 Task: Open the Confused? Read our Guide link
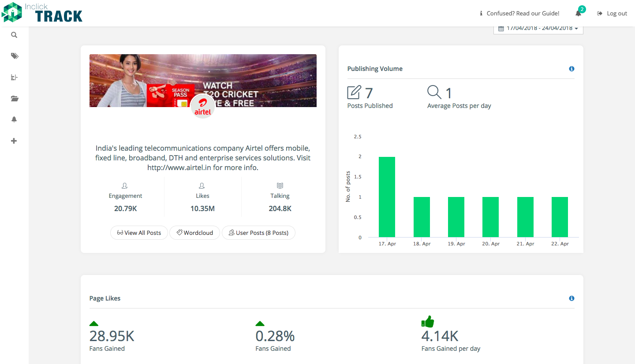pyautogui.click(x=519, y=14)
